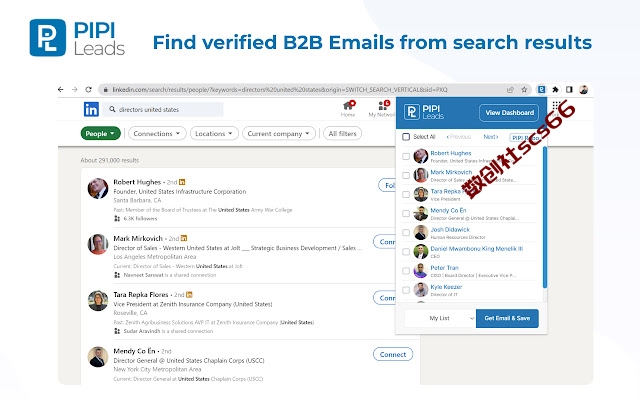Click the popup list vertical scrollbar
The image size is (640, 400).
coord(544,217)
